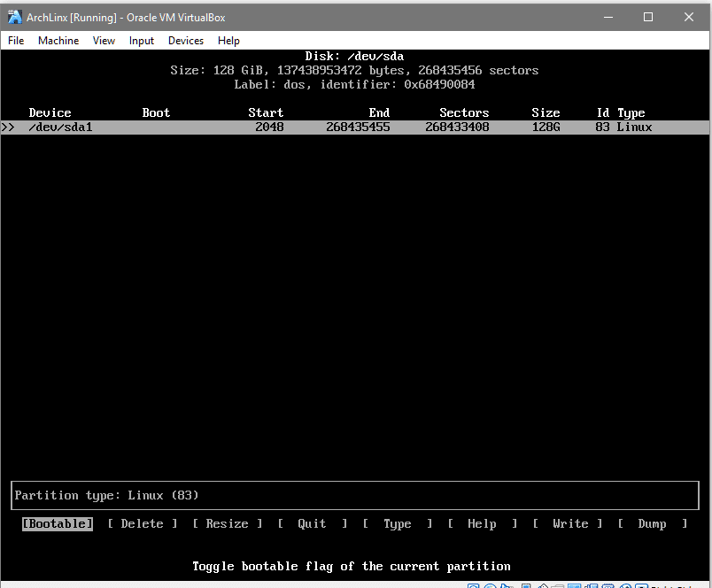Click the VirtualBox icon in title bar
712x588 pixels.
14,17
